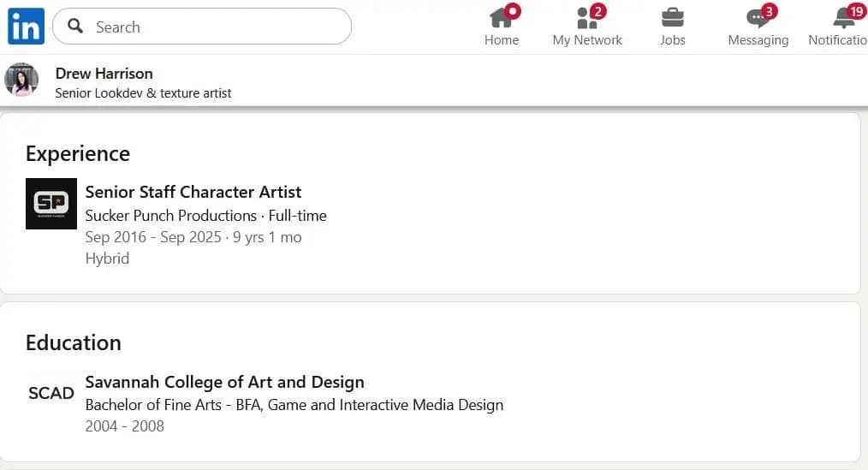868x470 pixels.
Task: Open the Senior Staff Character Artist position
Action: click(x=193, y=192)
